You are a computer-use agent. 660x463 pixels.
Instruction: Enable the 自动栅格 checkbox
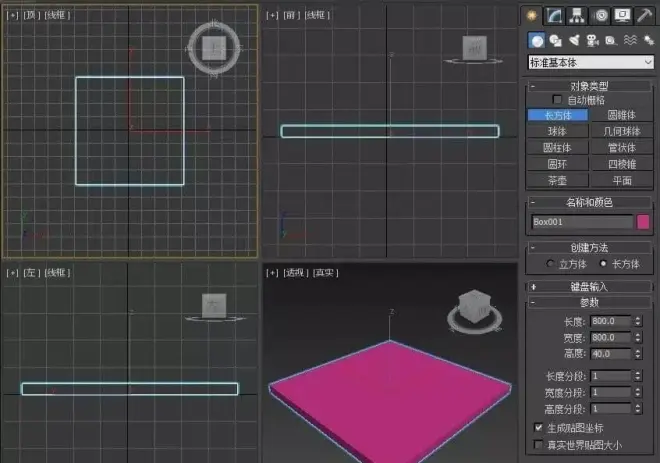pos(557,100)
